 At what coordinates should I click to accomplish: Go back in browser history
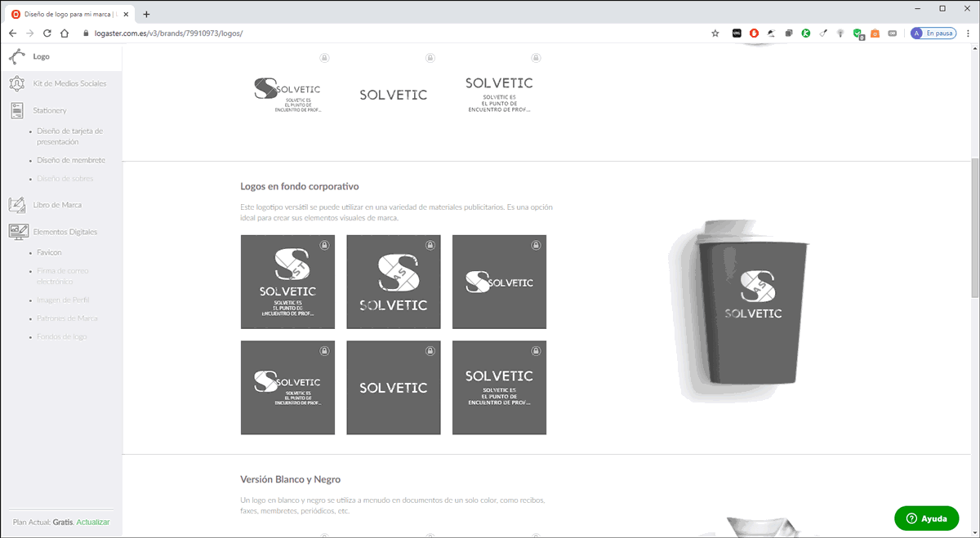point(12,33)
